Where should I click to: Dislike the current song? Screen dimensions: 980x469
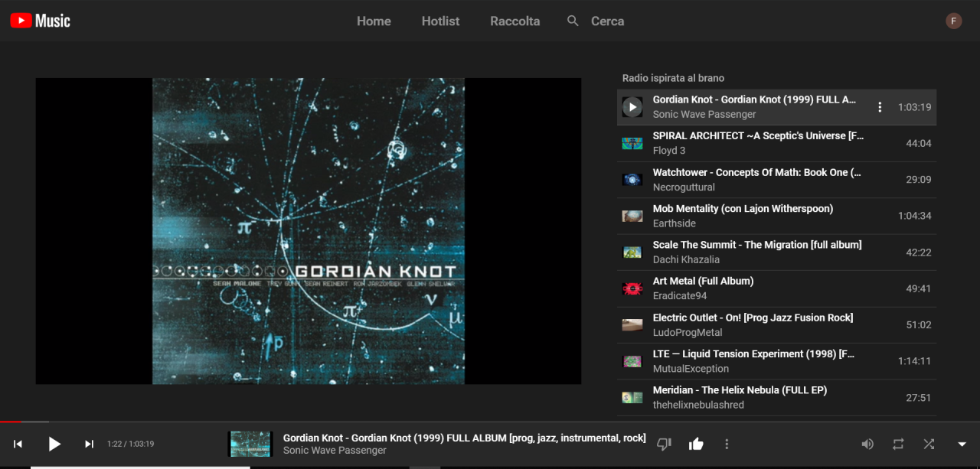coord(664,444)
